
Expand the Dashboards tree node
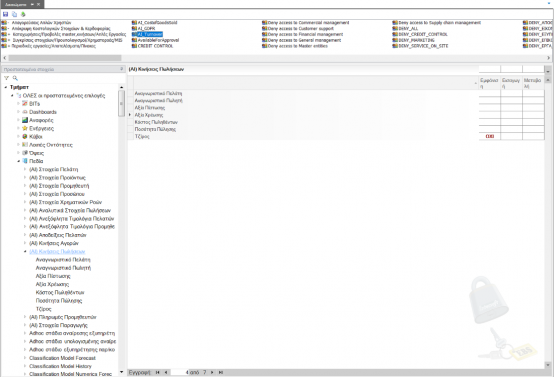click(x=18, y=112)
